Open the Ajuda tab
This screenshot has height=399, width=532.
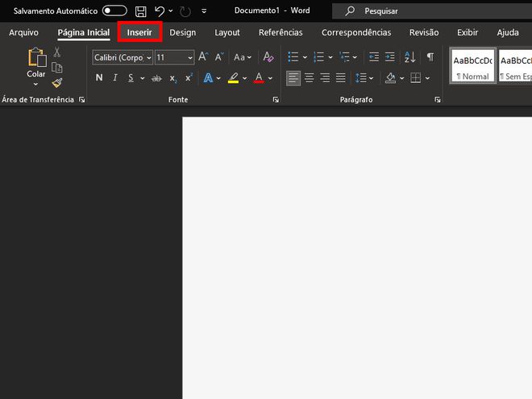tap(508, 32)
